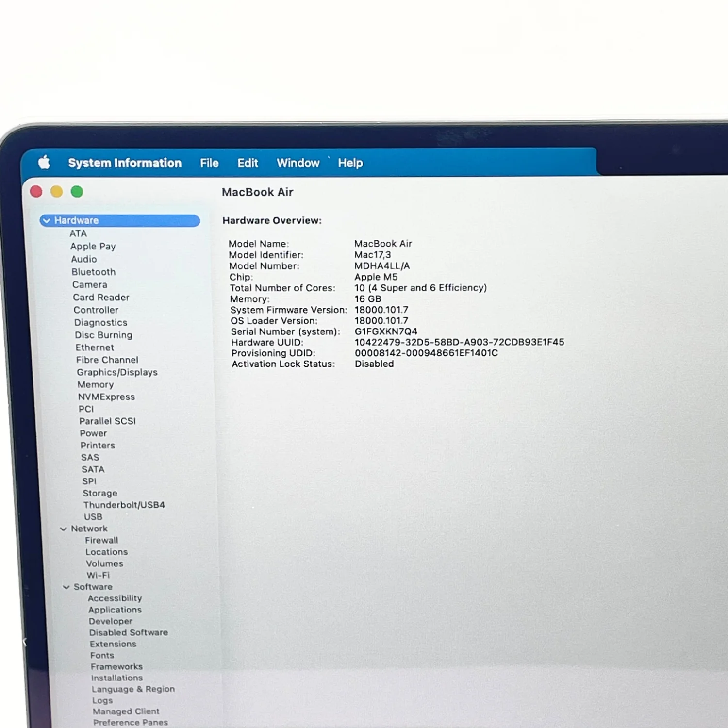Viewport: 728px width, 728px height.
Task: Select Applications under Software
Action: (115, 610)
